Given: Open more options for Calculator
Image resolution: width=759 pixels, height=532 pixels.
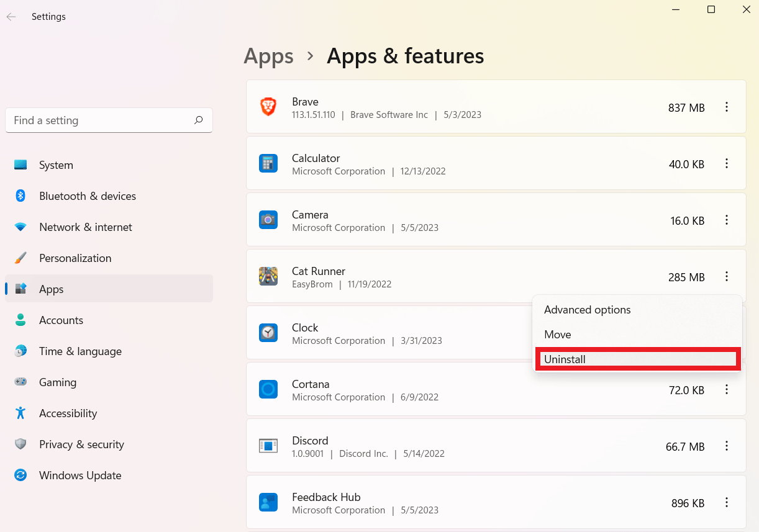Looking at the screenshot, I should (727, 164).
